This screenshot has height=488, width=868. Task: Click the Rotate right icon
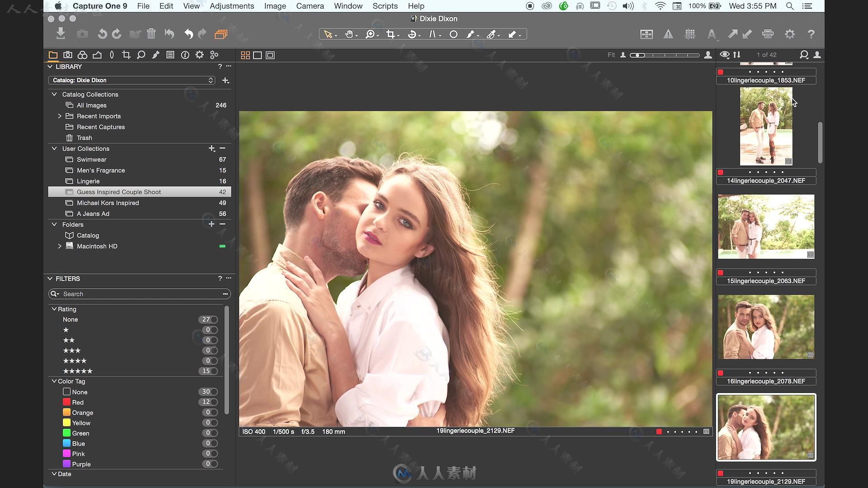(117, 34)
